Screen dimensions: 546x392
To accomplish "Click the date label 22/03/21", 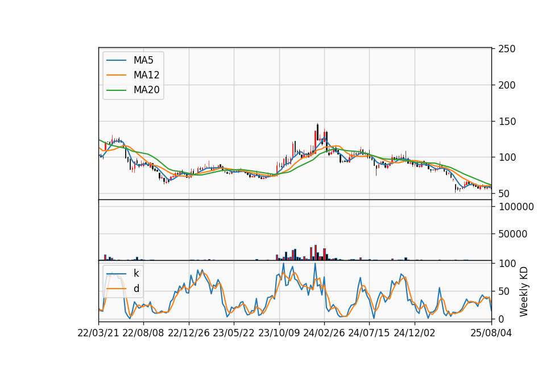I will (98, 333).
